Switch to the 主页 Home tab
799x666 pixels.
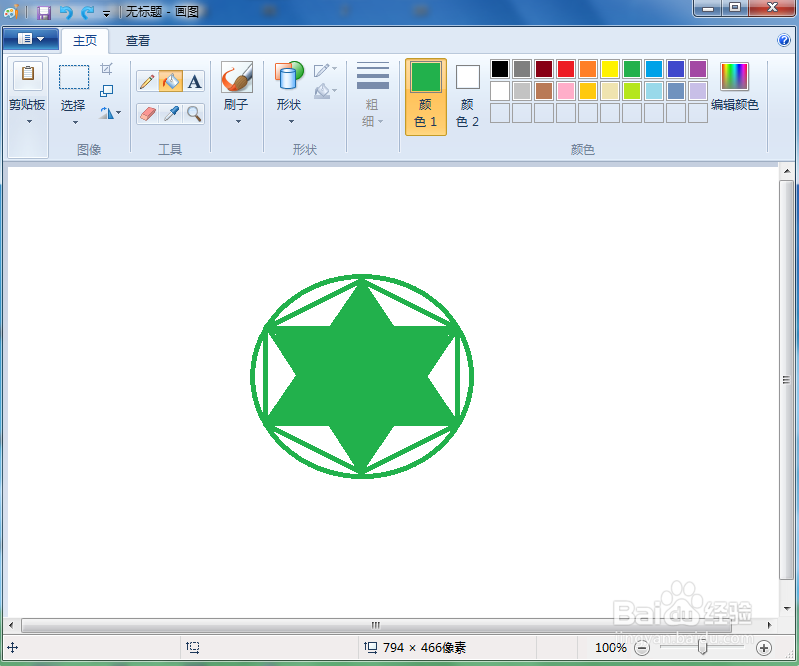[85, 41]
